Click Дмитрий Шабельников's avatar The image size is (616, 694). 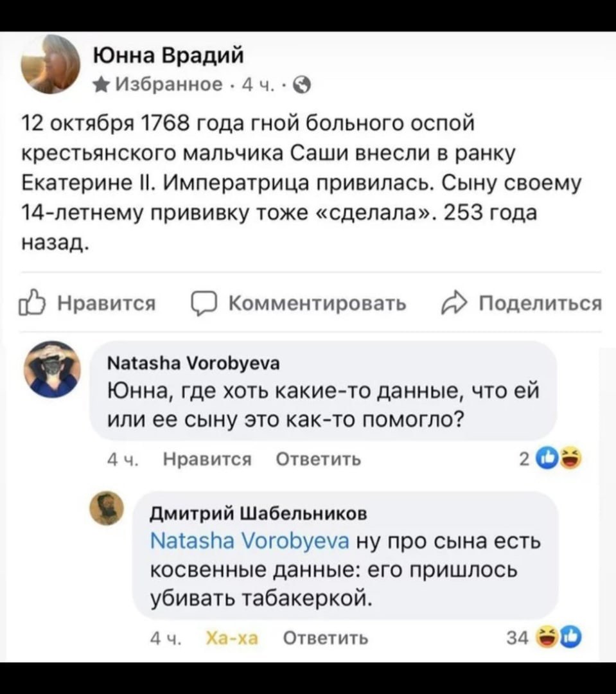point(118,508)
